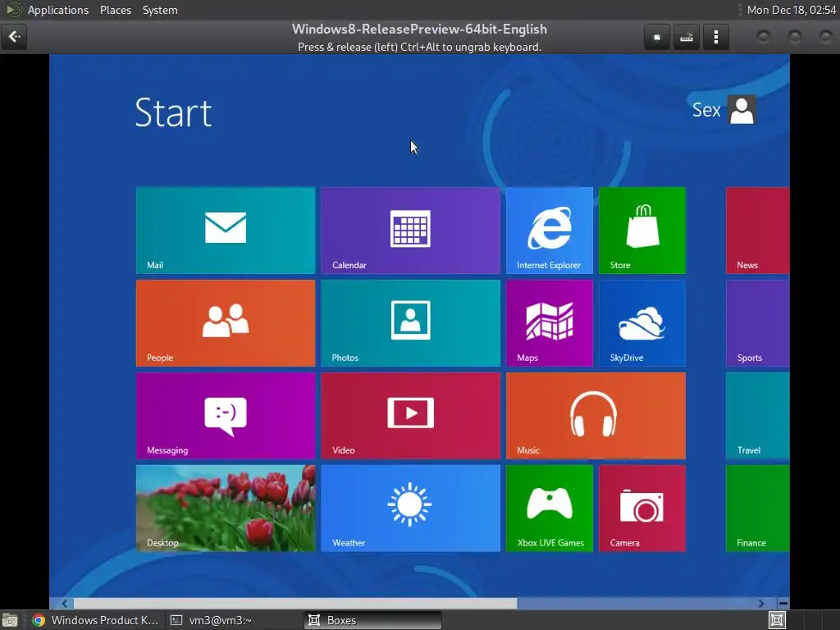
Task: Click the Boxes keyboard shortcuts button
Action: 687,38
